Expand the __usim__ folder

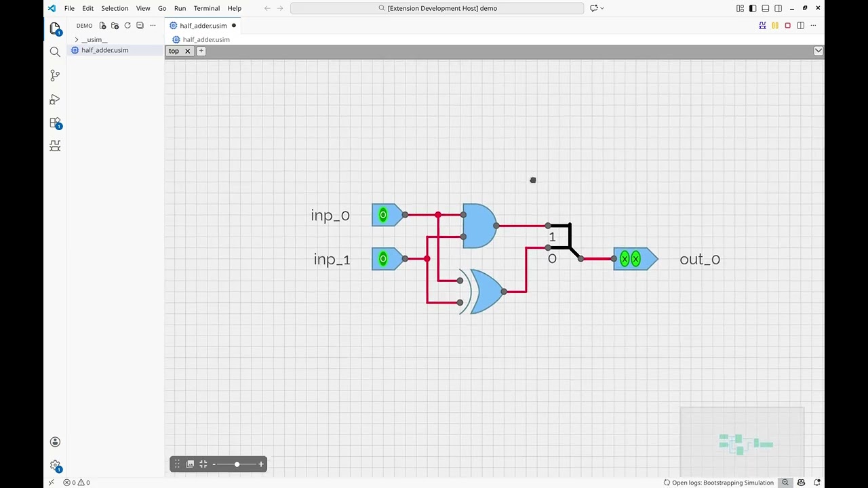pos(94,39)
